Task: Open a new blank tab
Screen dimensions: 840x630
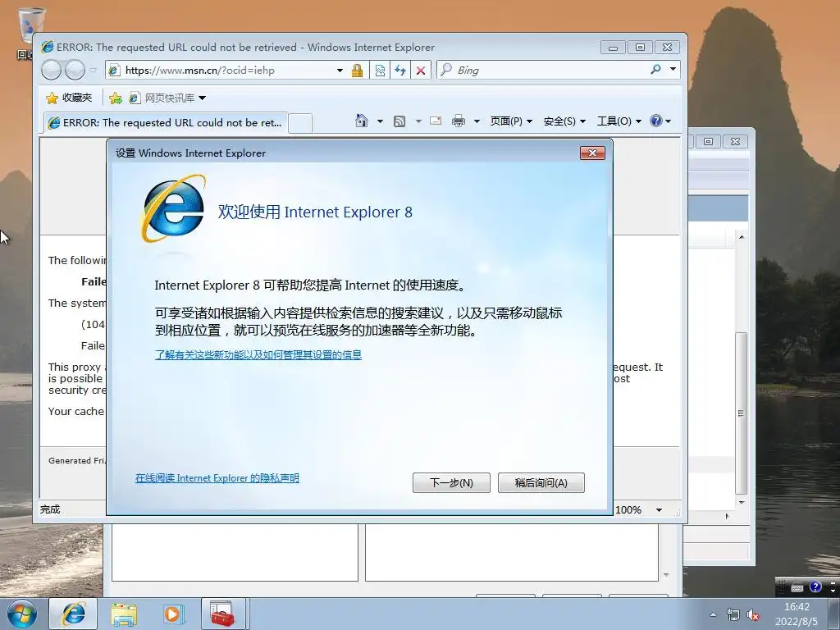Action: coord(300,123)
